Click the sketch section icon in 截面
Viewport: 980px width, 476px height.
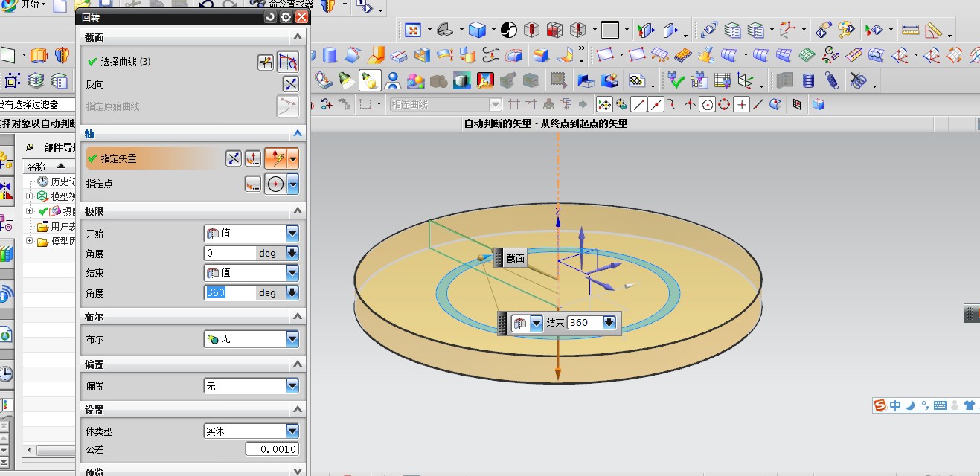pyautogui.click(x=266, y=62)
